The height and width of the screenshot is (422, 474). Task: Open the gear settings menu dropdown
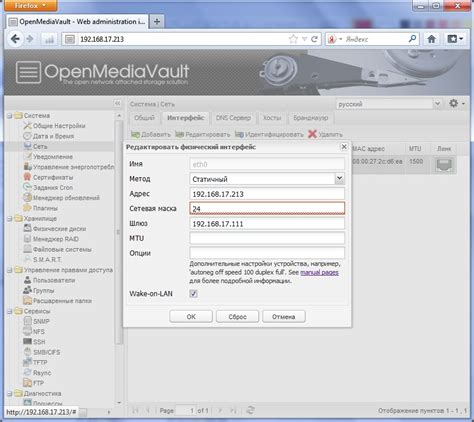456,104
